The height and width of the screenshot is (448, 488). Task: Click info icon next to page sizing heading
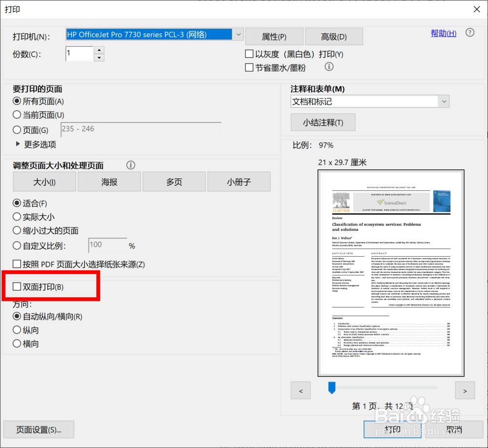coord(131,165)
